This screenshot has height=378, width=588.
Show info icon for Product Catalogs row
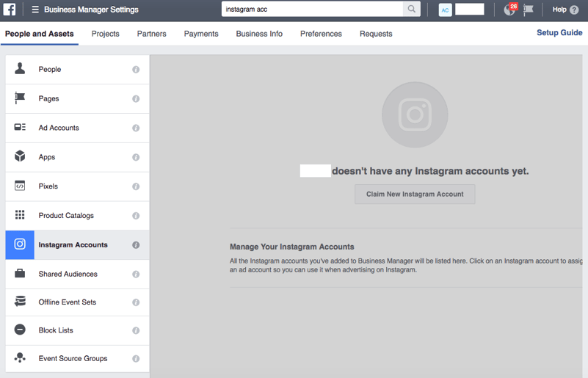(x=136, y=216)
